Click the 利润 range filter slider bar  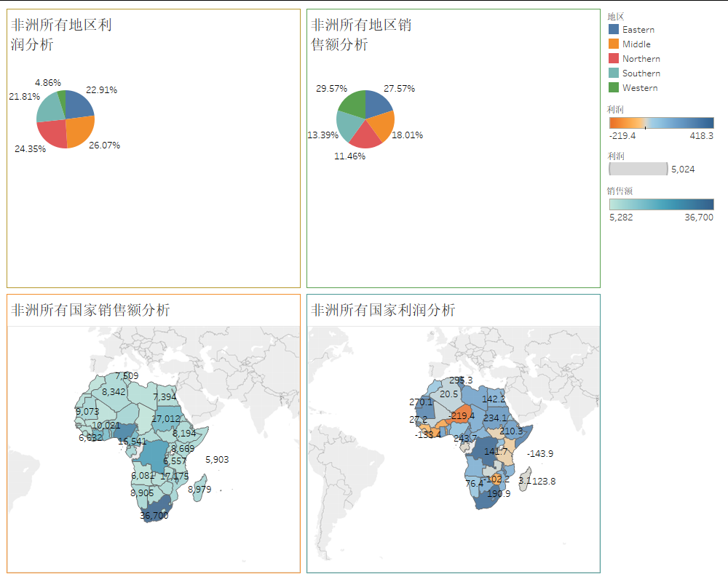[x=638, y=169]
